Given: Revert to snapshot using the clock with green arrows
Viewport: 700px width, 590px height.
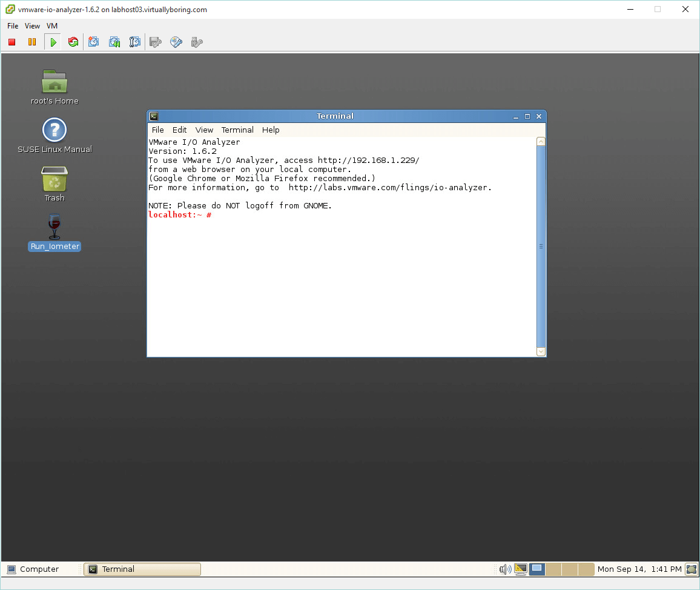Looking at the screenshot, I should (x=114, y=42).
